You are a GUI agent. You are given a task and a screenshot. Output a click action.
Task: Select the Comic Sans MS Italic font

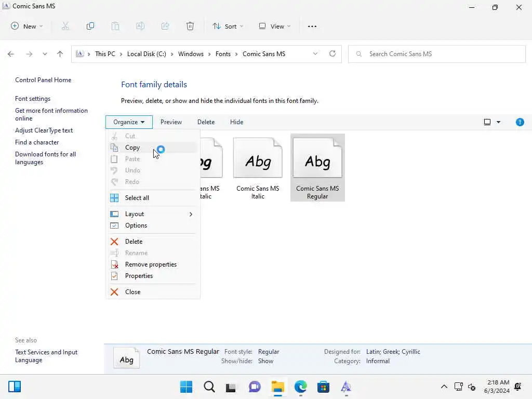(258, 168)
